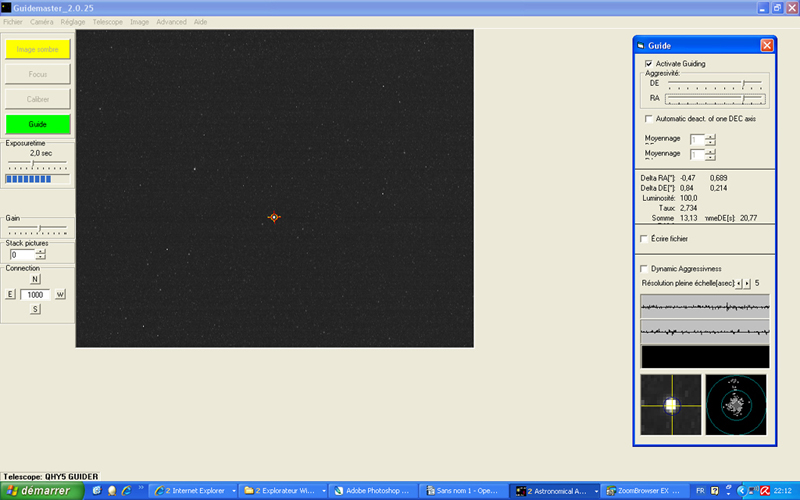Click the guide star crosshair marker
The image size is (800, 500).
(274, 217)
